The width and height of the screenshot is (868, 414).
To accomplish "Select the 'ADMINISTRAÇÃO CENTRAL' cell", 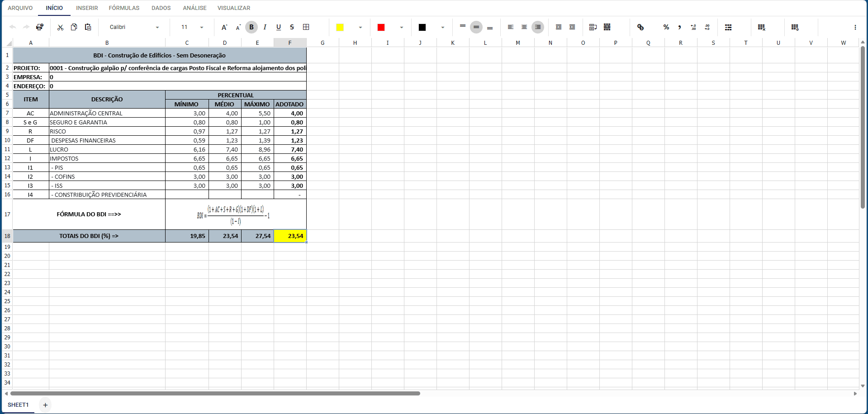I will (107, 113).
